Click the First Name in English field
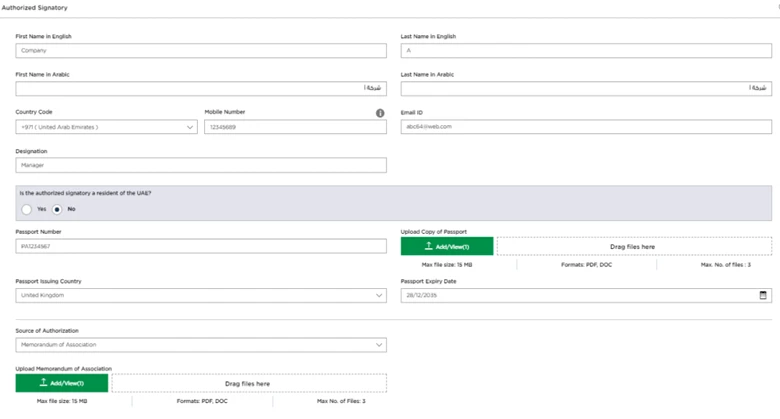This screenshot has height=419, width=780. [x=200, y=50]
